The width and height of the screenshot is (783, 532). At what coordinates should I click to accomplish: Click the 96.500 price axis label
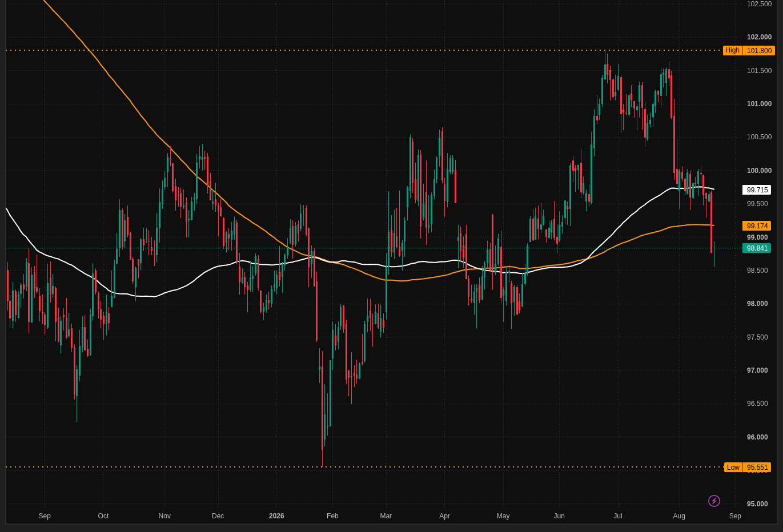click(757, 404)
